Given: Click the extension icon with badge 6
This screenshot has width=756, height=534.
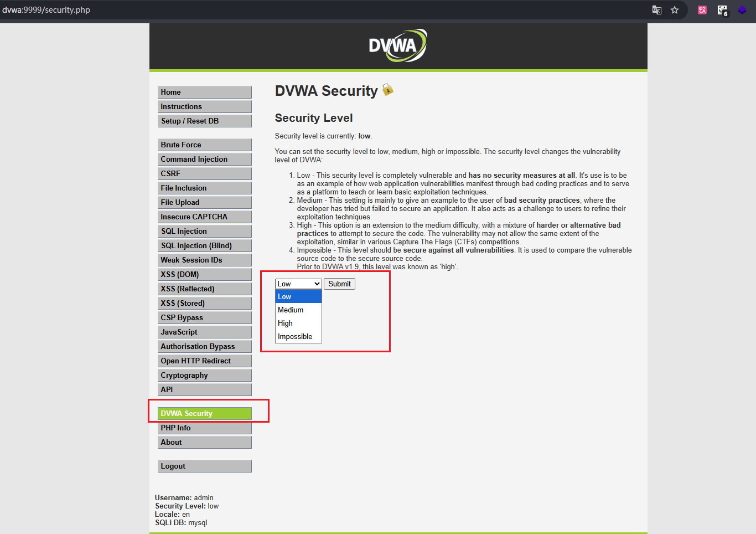Looking at the screenshot, I should tap(722, 10).
